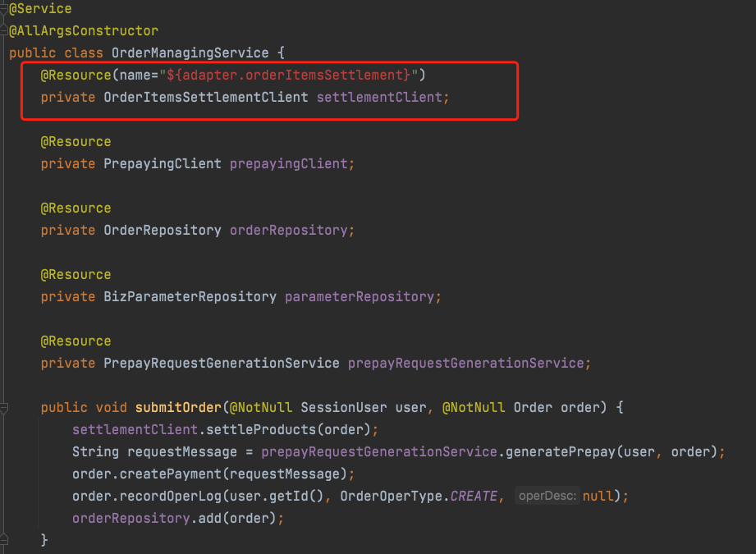Screen dimensions: 756x554
Task: Click the OrderManagingService class name
Action: 190,53
